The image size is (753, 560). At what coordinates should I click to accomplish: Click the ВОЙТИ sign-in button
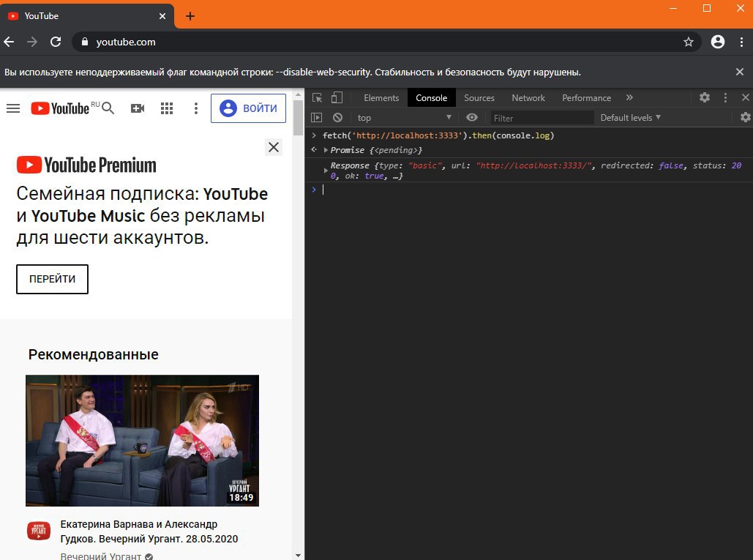tap(248, 108)
